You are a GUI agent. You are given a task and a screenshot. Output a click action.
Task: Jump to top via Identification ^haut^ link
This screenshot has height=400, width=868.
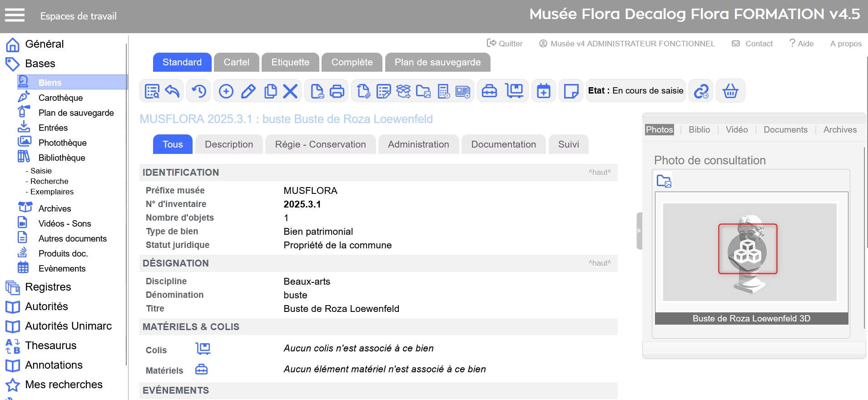point(600,173)
